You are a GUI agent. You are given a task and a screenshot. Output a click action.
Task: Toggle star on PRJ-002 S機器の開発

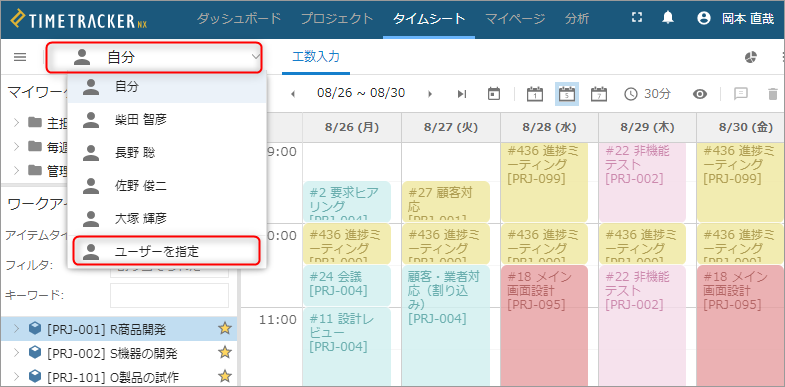tap(225, 352)
